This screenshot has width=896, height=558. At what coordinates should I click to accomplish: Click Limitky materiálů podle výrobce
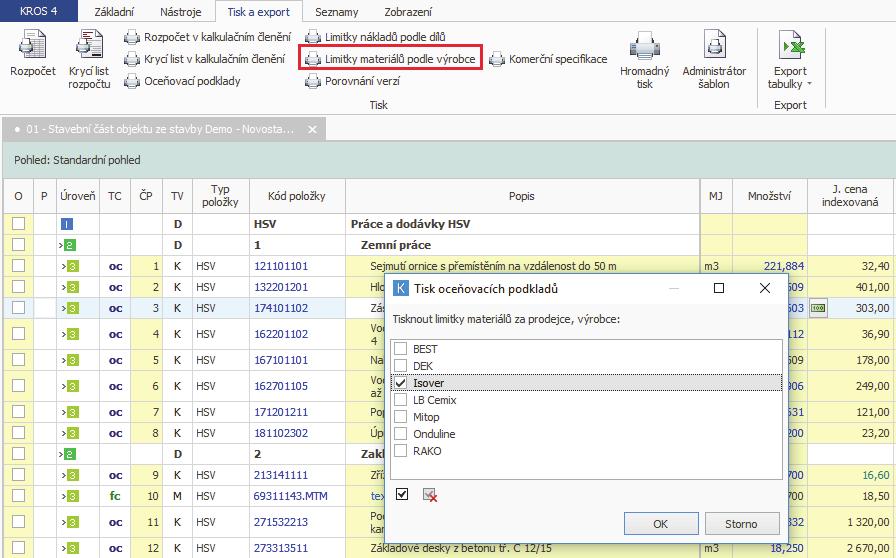click(390, 59)
